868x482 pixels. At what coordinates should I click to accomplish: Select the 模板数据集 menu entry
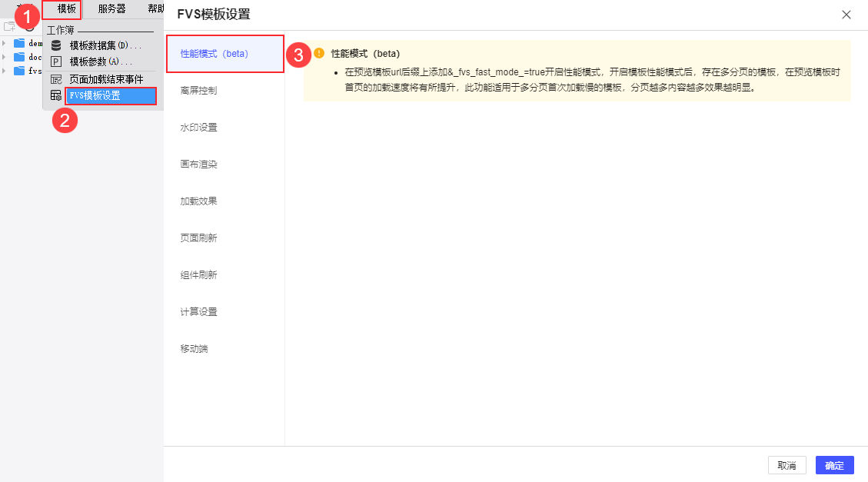point(105,45)
